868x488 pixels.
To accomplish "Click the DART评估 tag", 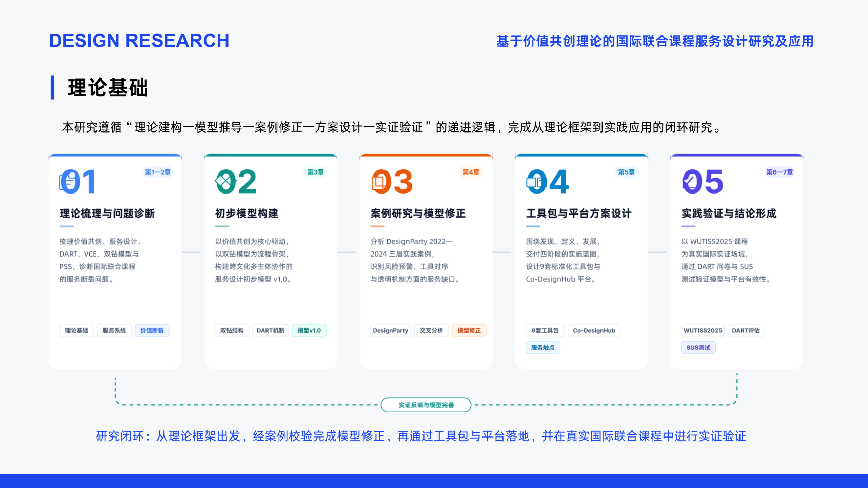I will coord(746,330).
